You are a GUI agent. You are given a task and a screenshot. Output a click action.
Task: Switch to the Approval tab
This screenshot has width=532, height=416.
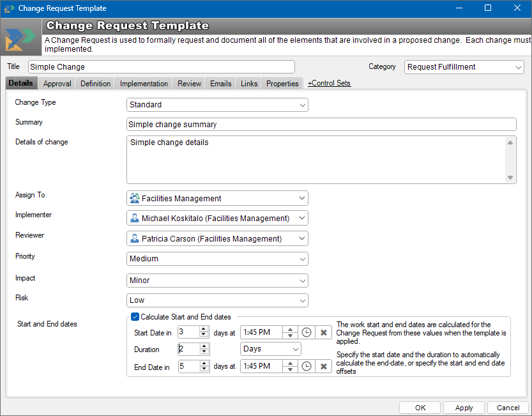tap(57, 84)
